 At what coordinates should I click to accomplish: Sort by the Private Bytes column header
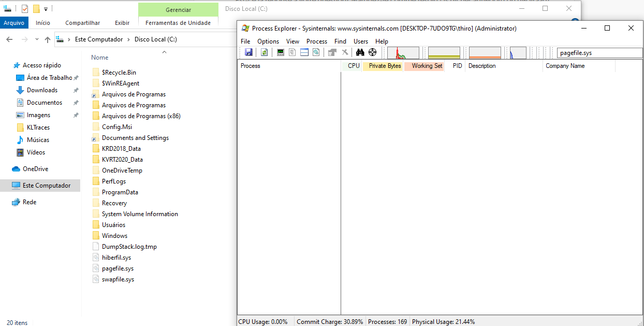click(384, 66)
